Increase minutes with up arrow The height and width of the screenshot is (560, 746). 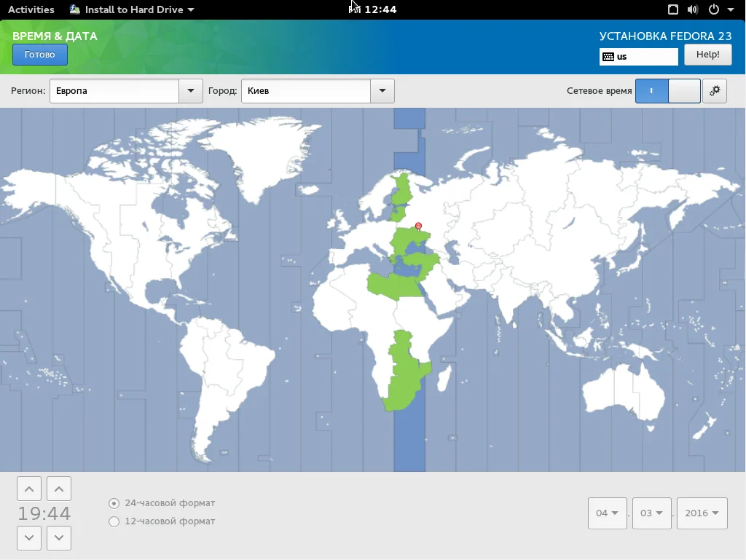pyautogui.click(x=59, y=489)
